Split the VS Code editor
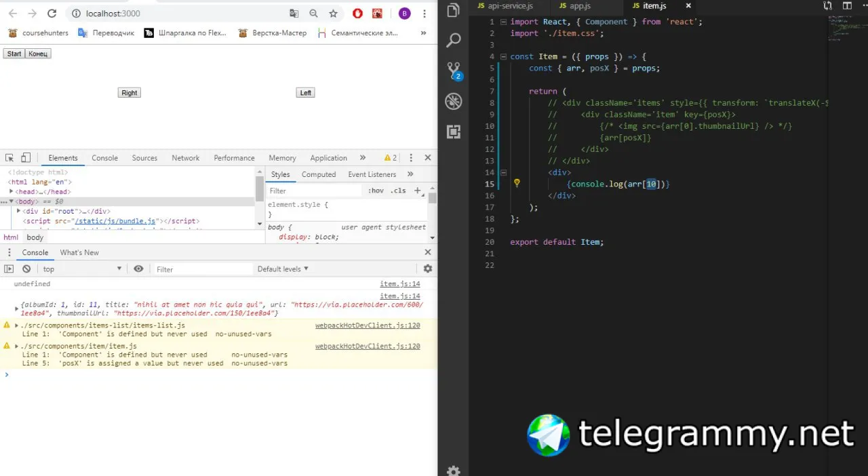The width and height of the screenshot is (868, 476). tap(846, 5)
